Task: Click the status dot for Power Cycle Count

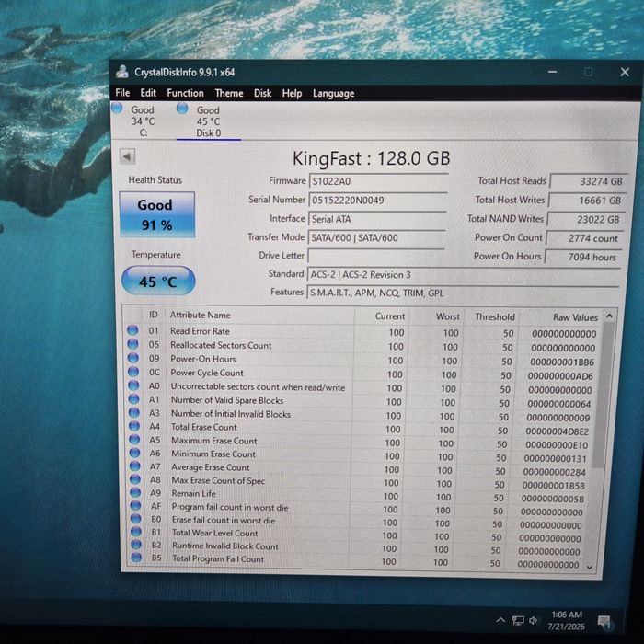Action: pyautogui.click(x=133, y=372)
